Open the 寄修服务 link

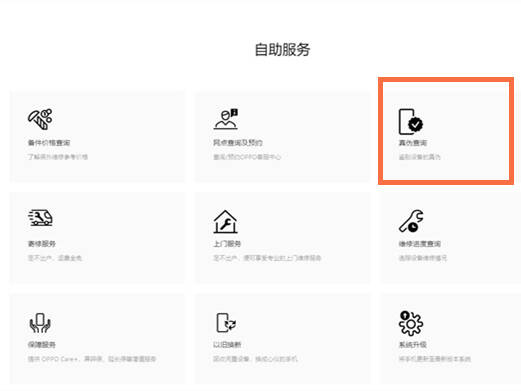click(42, 244)
